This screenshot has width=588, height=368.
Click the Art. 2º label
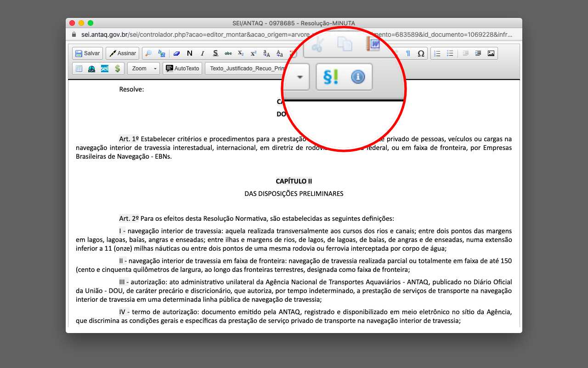pyautogui.click(x=129, y=218)
